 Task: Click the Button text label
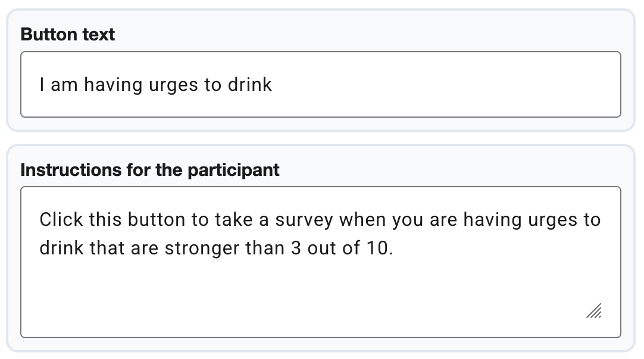point(67,34)
